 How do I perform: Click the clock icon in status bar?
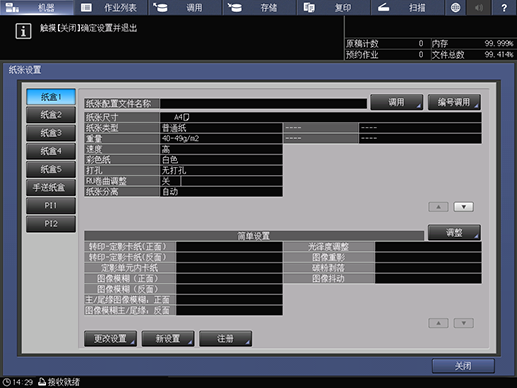7,382
